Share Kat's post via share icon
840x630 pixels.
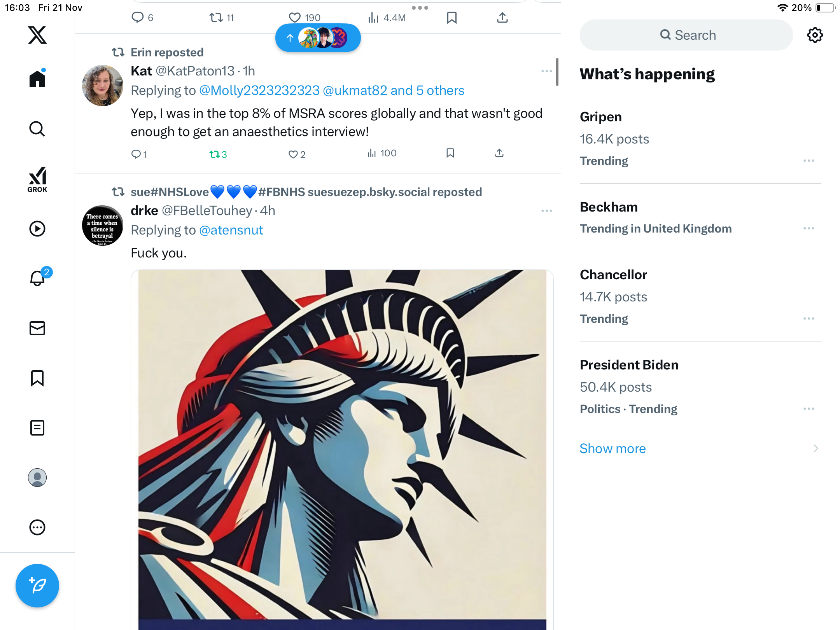[x=499, y=153]
